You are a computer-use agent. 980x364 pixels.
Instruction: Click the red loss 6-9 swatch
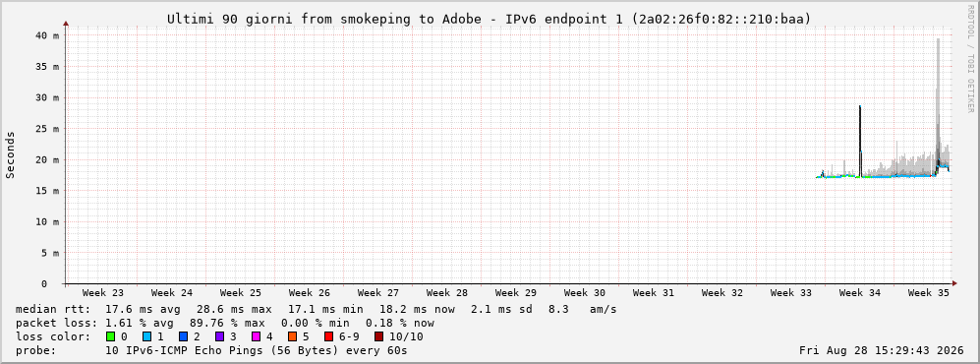click(328, 336)
